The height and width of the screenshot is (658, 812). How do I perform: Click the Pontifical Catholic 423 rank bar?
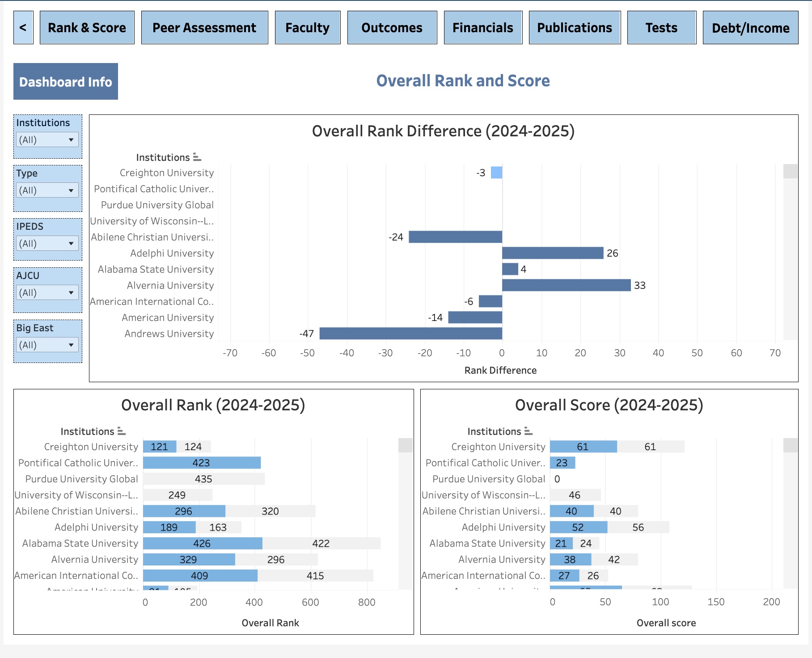coord(202,463)
